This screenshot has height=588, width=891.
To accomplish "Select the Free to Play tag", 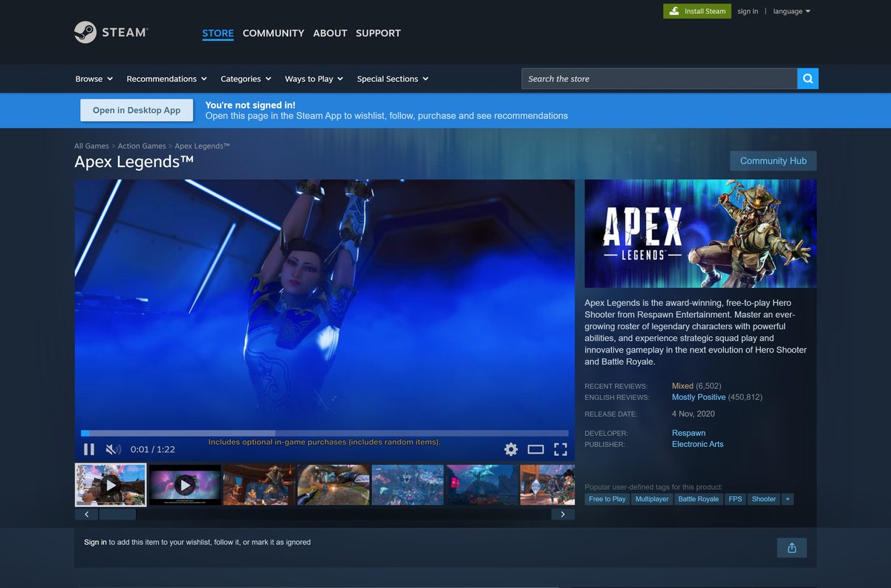I will click(x=607, y=499).
